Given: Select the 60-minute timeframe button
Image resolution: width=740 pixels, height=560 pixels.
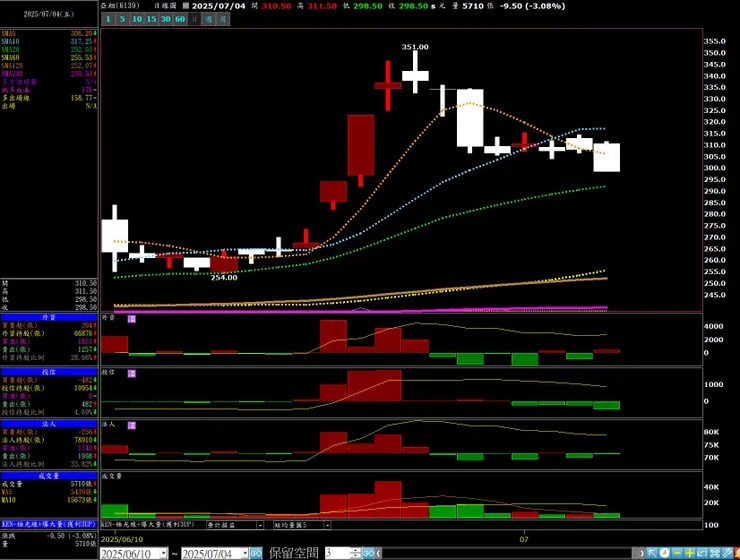Looking at the screenshot, I should 180,19.
